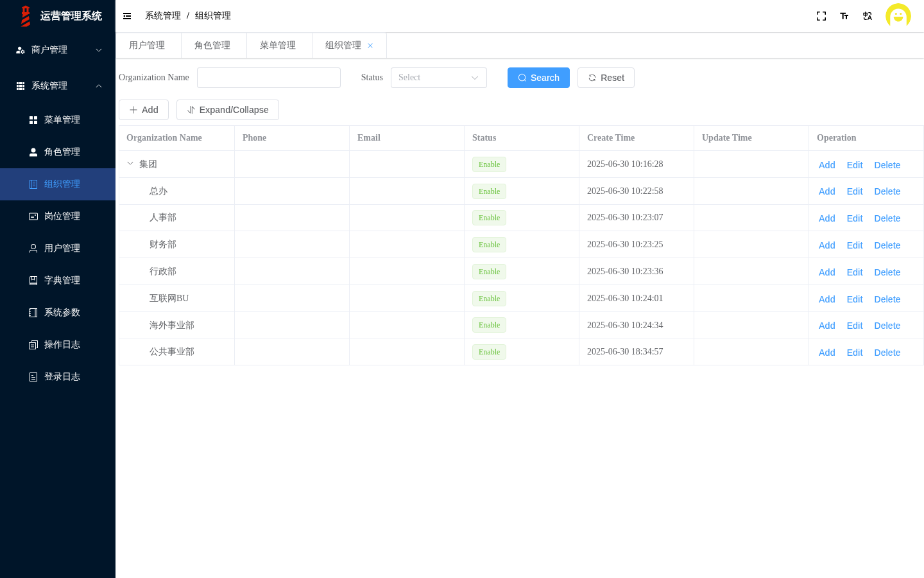This screenshot has height=578, width=924.
Task: Open 岗位管理 in the sidebar
Action: (58, 216)
